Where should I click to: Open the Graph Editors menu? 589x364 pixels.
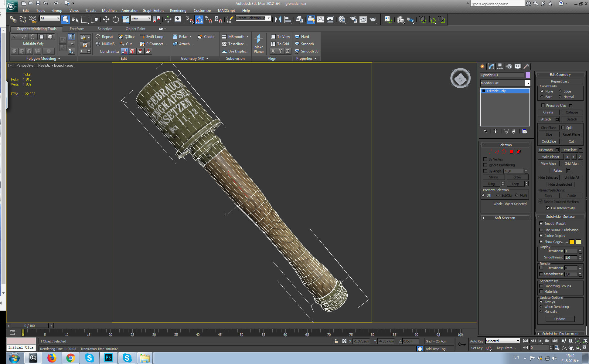153,11
